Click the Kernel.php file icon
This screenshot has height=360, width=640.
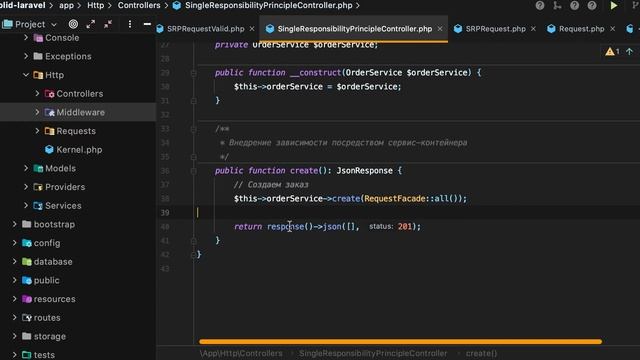pyautogui.click(x=49, y=149)
